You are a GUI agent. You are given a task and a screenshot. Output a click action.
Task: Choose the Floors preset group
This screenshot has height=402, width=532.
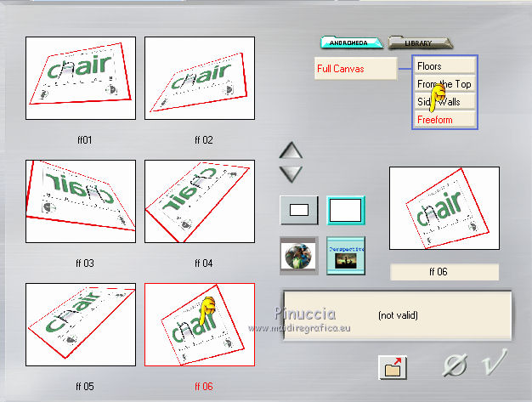pyautogui.click(x=444, y=65)
